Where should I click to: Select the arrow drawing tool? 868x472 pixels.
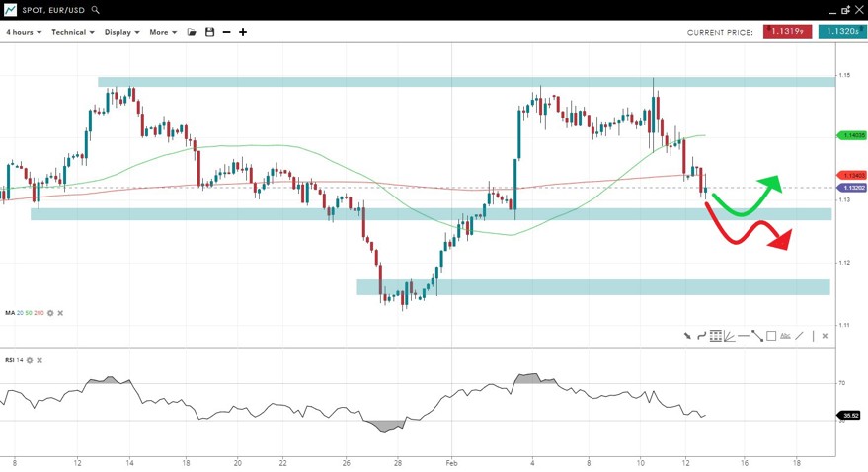tap(687, 336)
